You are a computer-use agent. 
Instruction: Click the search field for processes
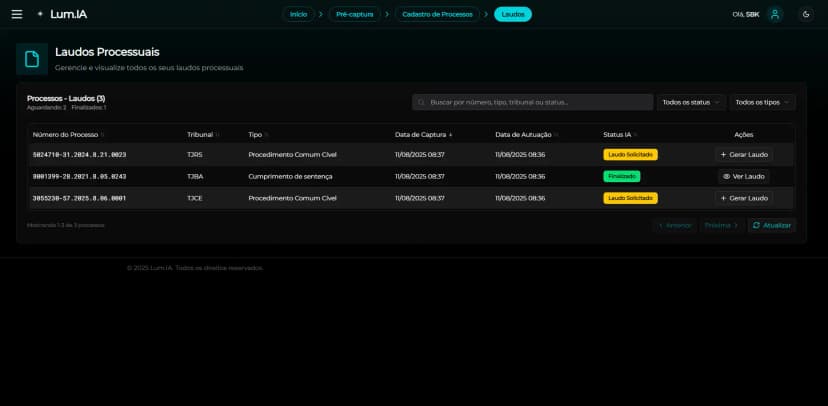pos(532,102)
